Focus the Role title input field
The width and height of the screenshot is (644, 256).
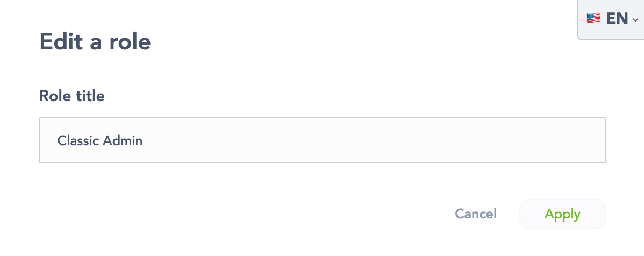point(322,140)
